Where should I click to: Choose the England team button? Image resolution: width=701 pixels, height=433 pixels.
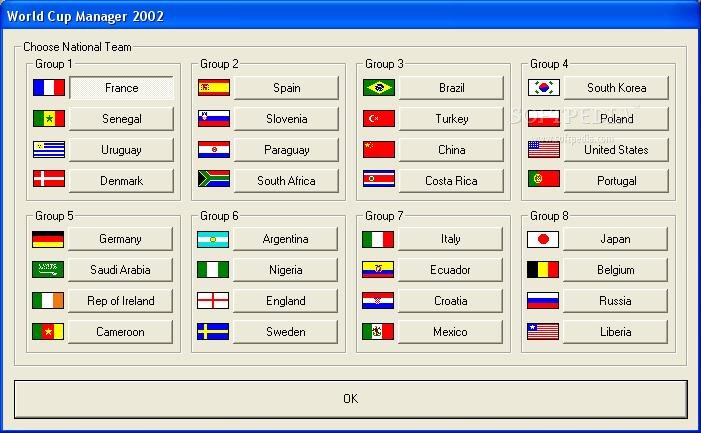tap(286, 301)
